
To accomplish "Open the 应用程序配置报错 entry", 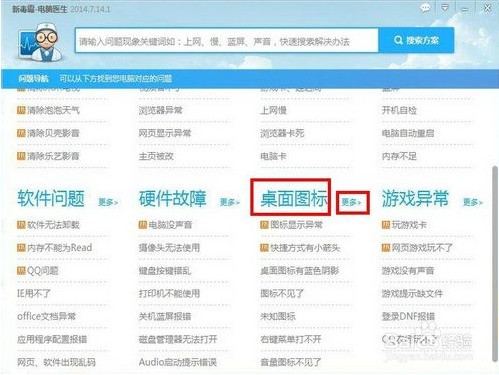I will coord(52,339).
